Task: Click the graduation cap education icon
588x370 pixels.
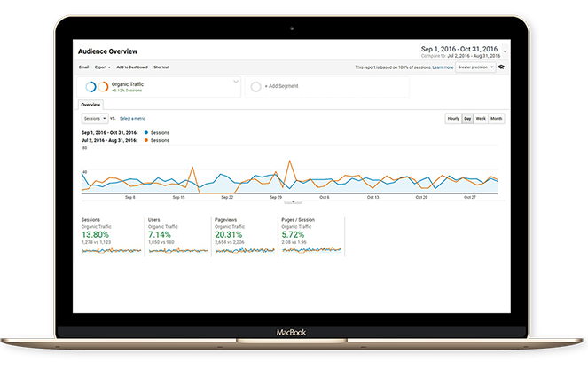Action: pos(501,67)
